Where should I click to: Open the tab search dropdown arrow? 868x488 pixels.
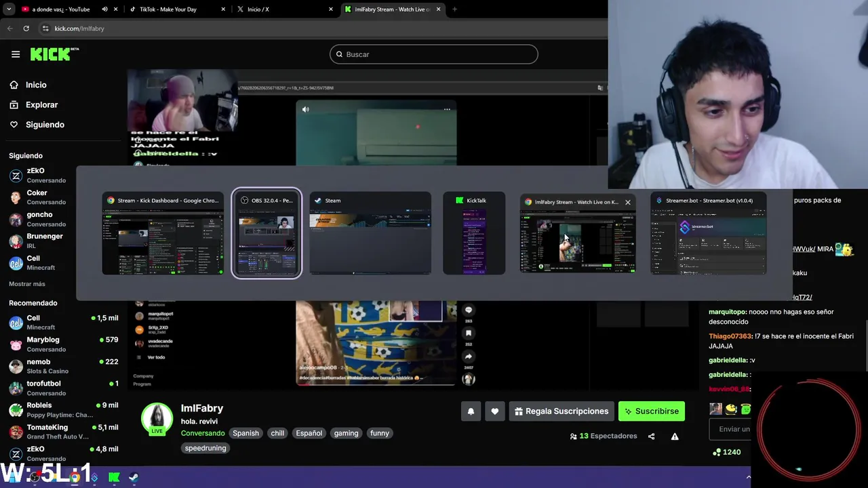point(9,9)
